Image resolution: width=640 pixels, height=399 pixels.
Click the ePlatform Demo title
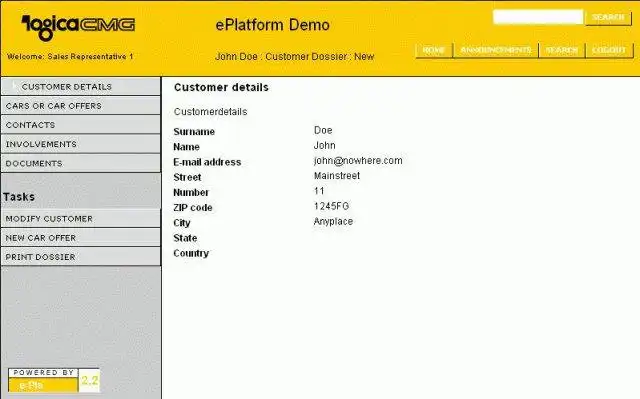tap(272, 25)
